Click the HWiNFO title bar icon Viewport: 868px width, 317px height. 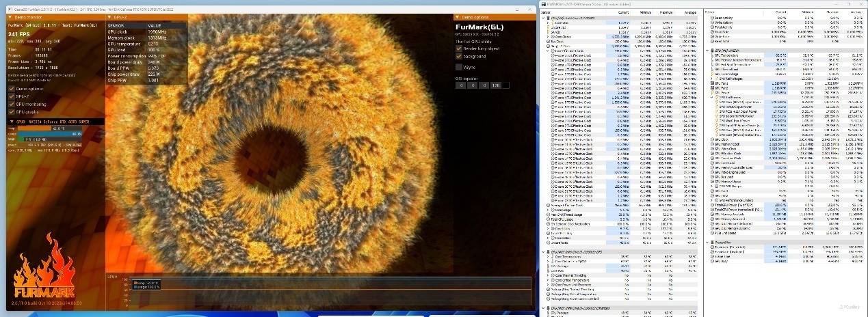point(544,4)
